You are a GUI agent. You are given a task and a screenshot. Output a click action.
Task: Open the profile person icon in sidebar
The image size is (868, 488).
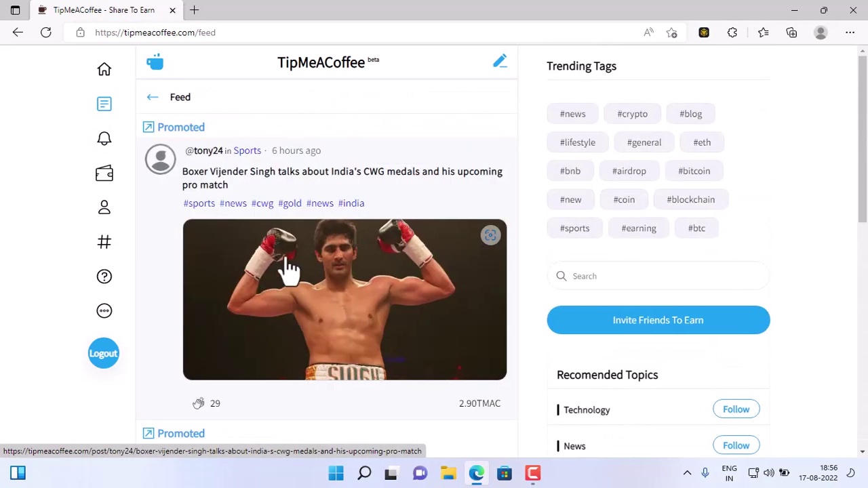coord(104,207)
